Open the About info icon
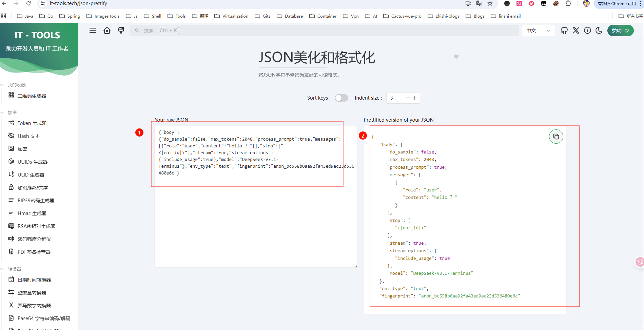644x330 pixels. [587, 30]
